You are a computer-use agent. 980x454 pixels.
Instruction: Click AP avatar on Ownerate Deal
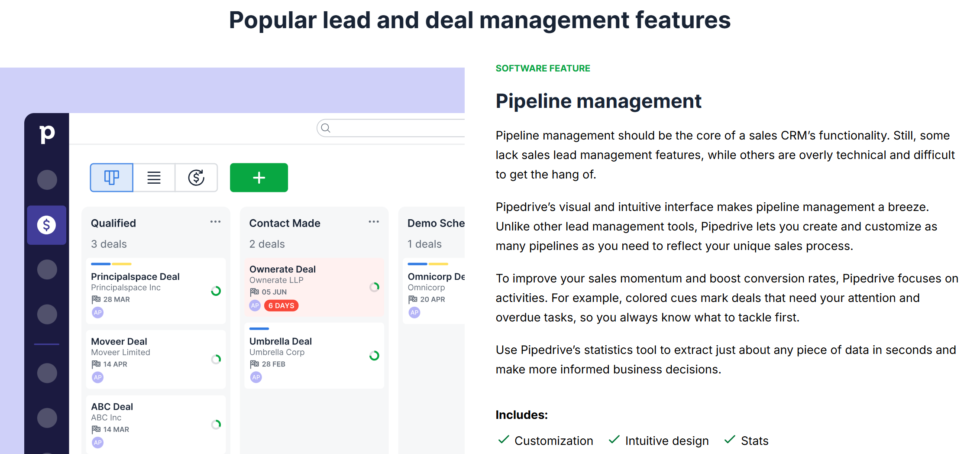(x=255, y=305)
